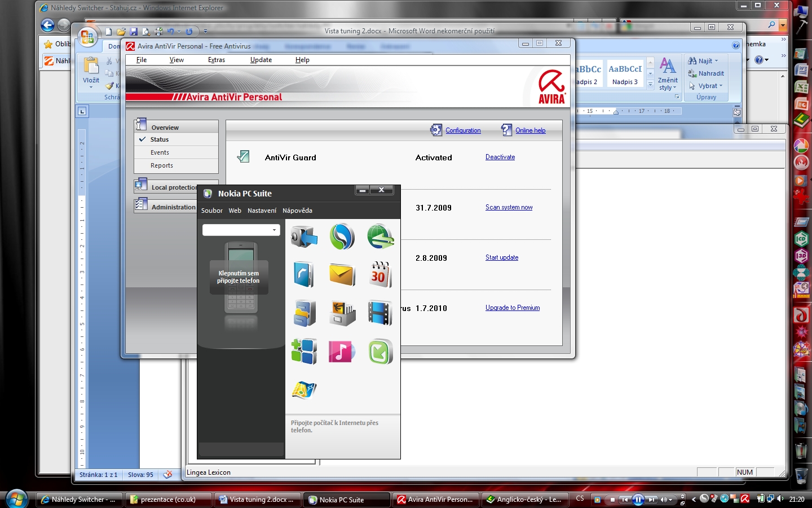
Task: Stop playback in taskbar media player
Action: (x=612, y=500)
